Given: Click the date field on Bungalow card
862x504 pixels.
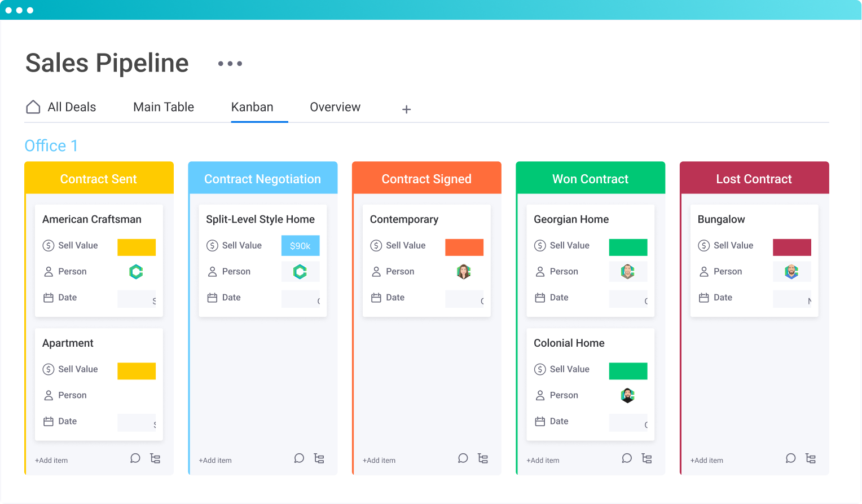Looking at the screenshot, I should point(791,299).
